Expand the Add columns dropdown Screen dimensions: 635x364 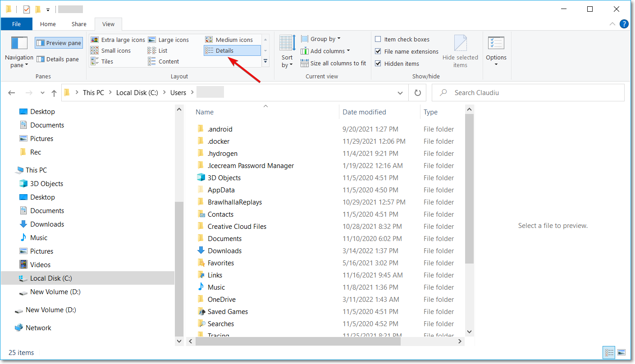pyautogui.click(x=325, y=51)
